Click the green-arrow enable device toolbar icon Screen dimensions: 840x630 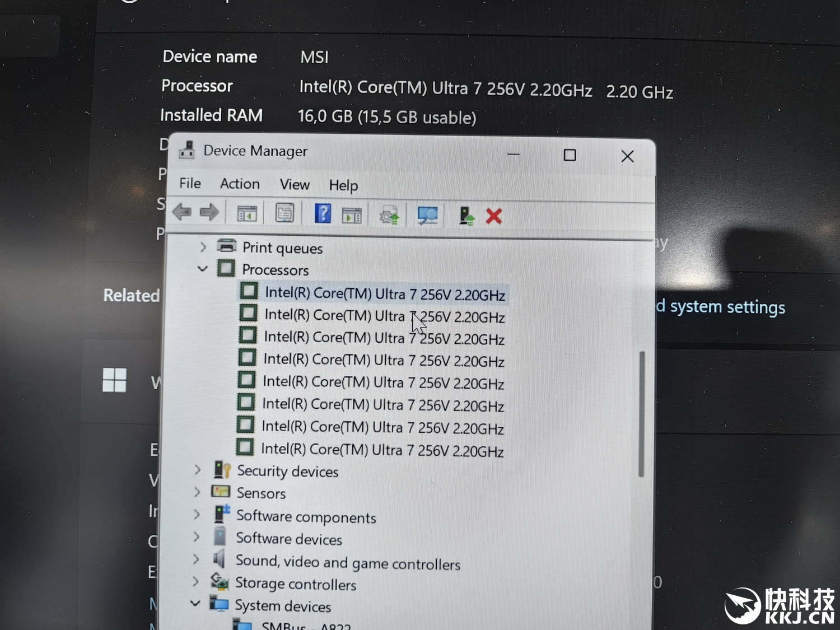coord(466,216)
